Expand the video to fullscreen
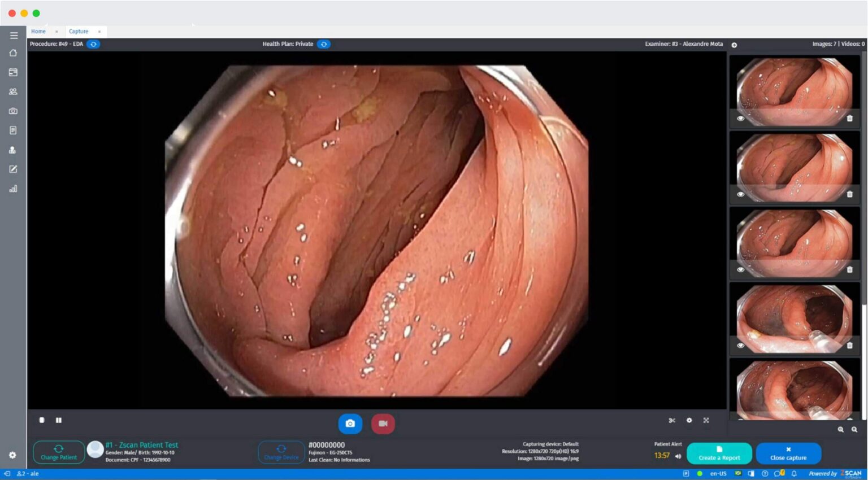Screen dimensions: 868x480 tap(706, 420)
